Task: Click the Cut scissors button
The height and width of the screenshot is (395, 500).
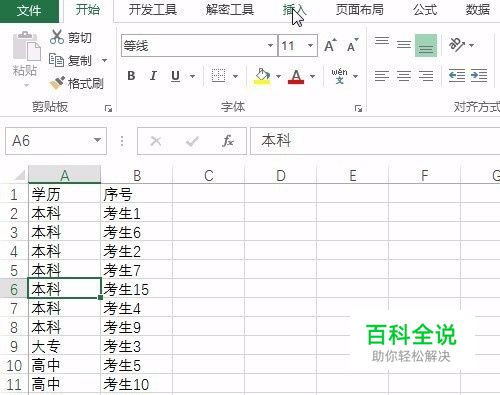Action: click(70, 37)
